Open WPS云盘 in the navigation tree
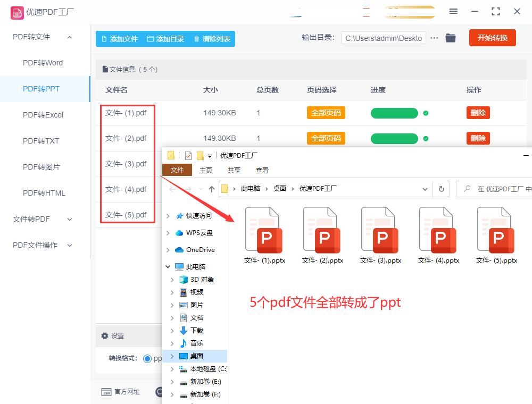Image resolution: width=532 pixels, height=404 pixels. coord(199,233)
